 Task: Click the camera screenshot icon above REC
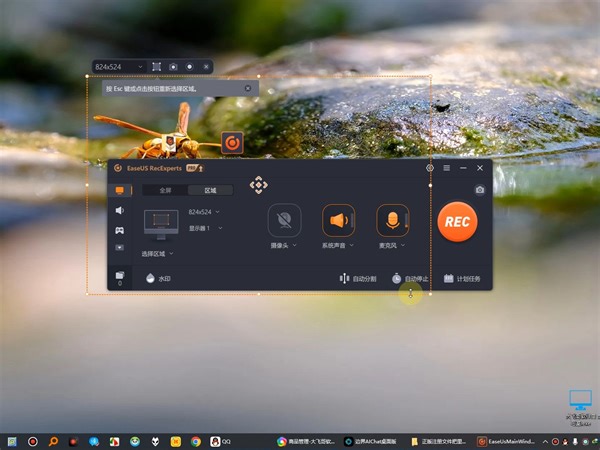[480, 190]
